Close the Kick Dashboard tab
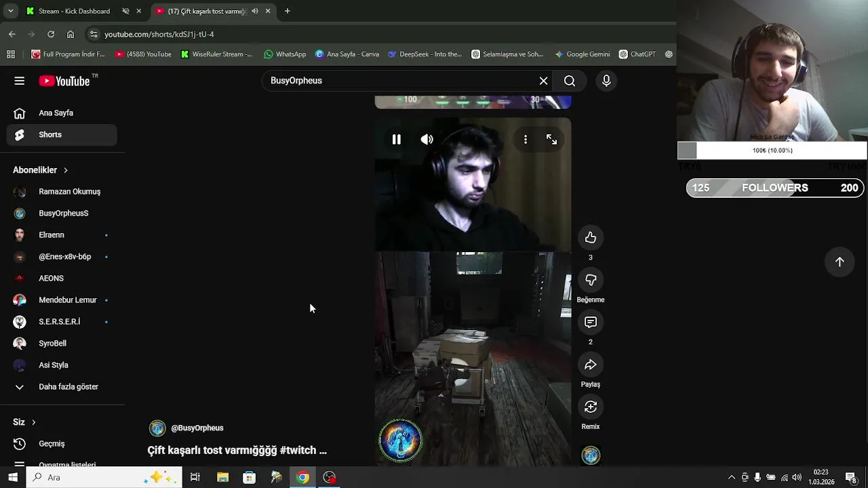This screenshot has height=488, width=868. click(x=138, y=12)
